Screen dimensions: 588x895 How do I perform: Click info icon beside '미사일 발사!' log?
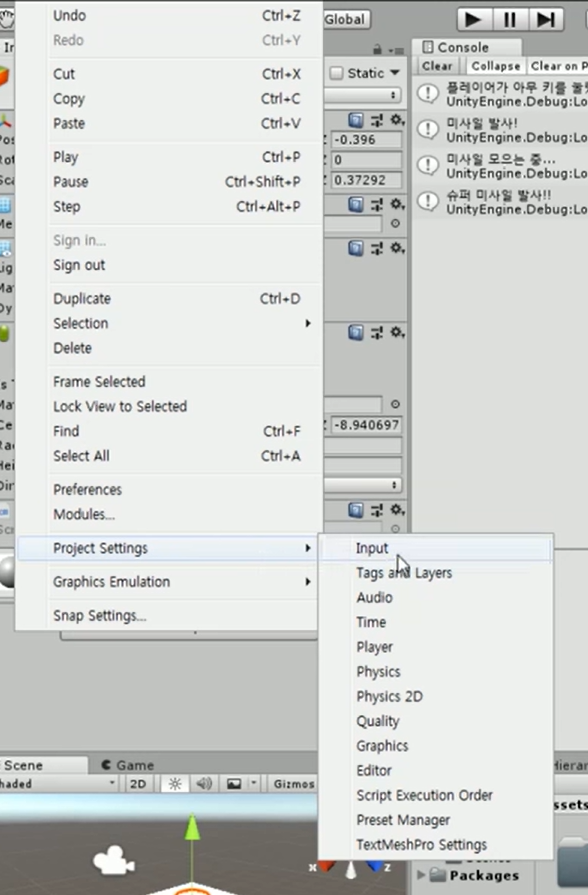click(x=428, y=129)
